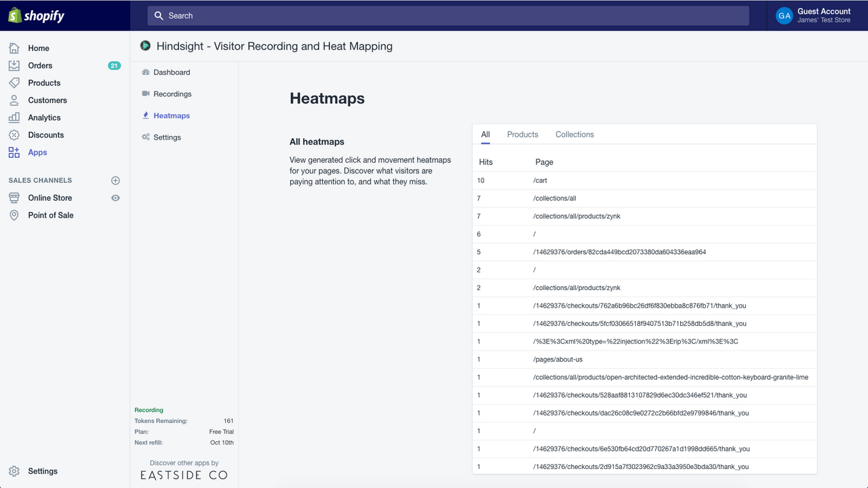Image resolution: width=868 pixels, height=488 pixels.
Task: Click the Customers person icon
Action: click(14, 100)
